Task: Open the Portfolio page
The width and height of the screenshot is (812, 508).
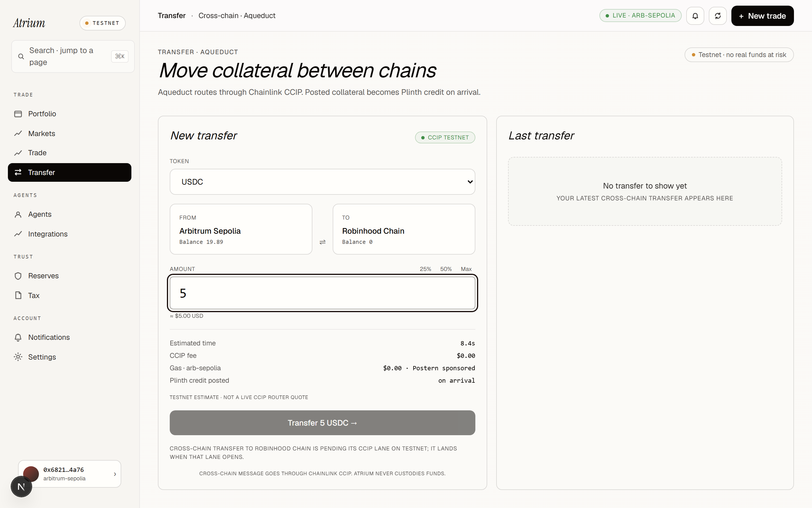Action: [x=69, y=114]
